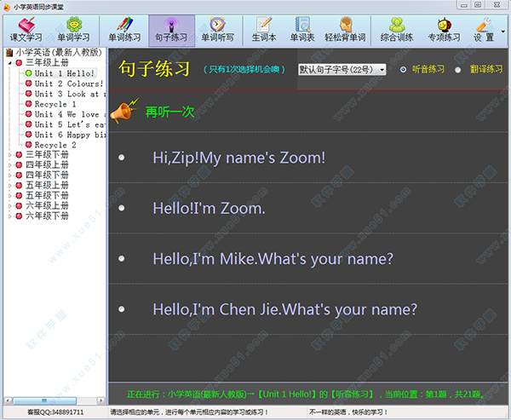This screenshot has width=511, height=420.
Task: Click the app icon in title bar
Action: (7, 7)
